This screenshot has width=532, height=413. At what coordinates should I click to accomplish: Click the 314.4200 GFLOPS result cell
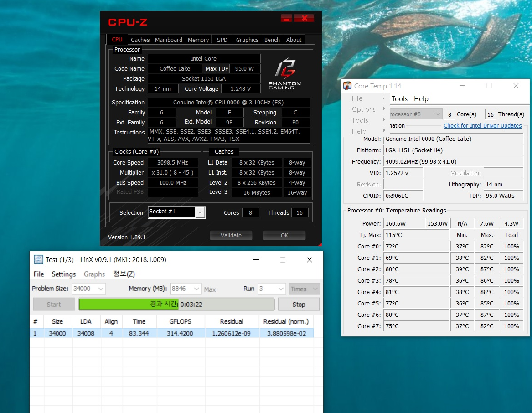(180, 333)
